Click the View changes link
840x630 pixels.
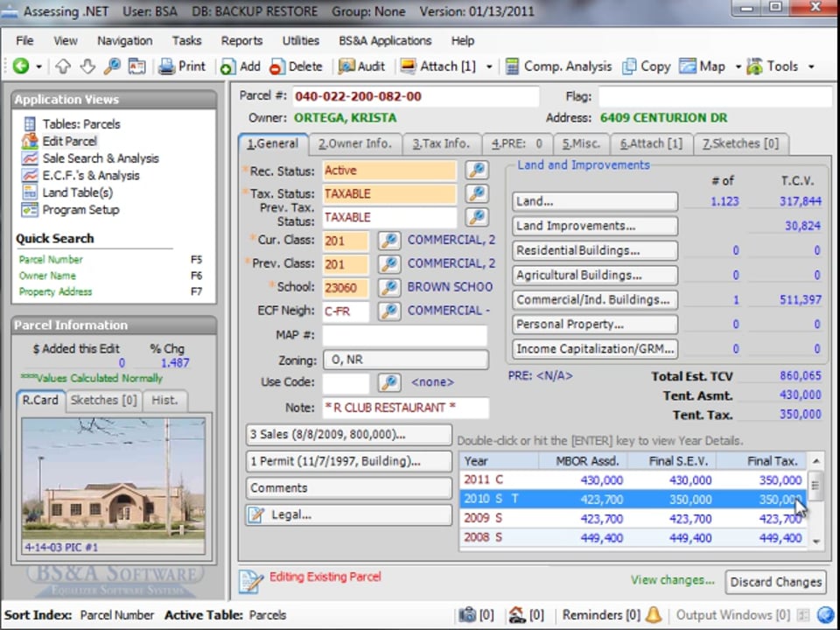click(672, 580)
